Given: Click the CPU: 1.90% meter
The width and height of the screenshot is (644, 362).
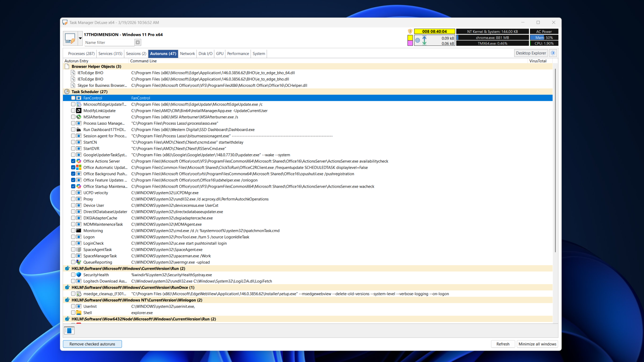Looking at the screenshot, I should click(x=544, y=44).
